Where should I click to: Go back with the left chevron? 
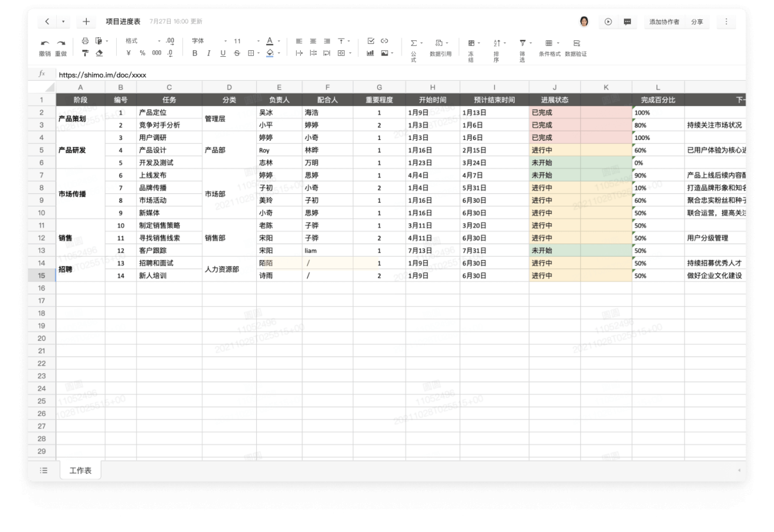pyautogui.click(x=47, y=22)
